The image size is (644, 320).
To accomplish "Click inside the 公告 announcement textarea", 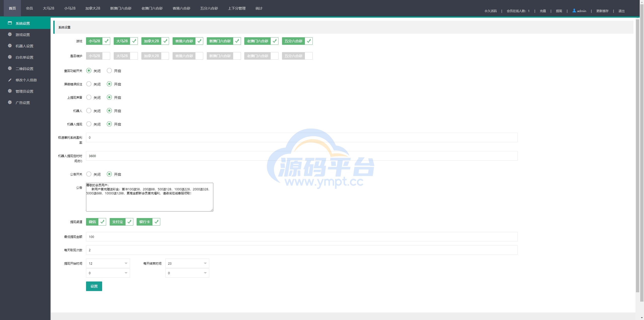I will (150, 197).
